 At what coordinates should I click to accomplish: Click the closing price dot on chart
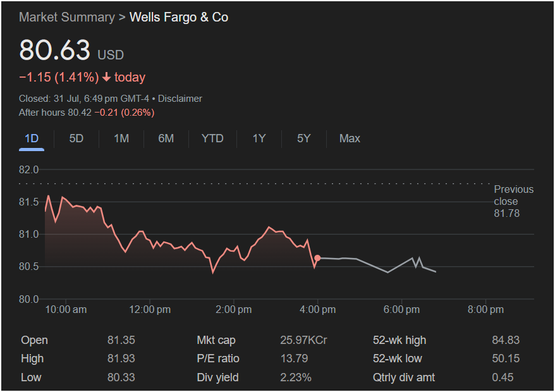pos(317,258)
